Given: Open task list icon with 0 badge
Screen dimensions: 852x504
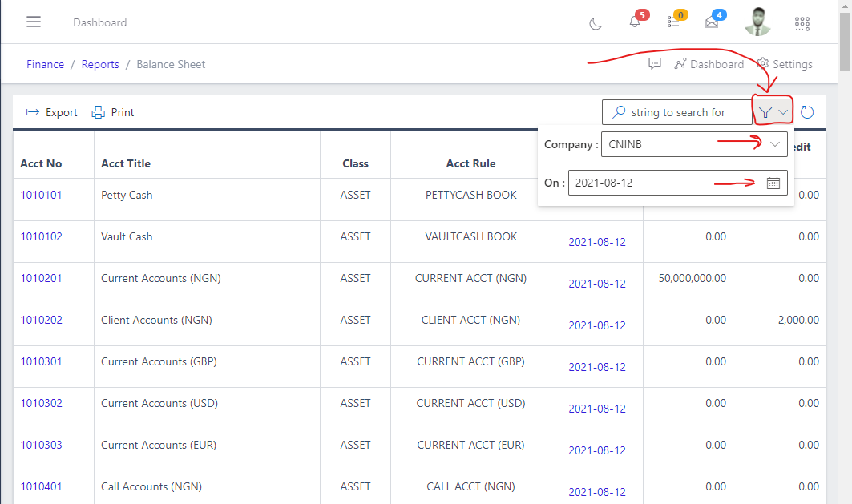Looking at the screenshot, I should coord(673,22).
